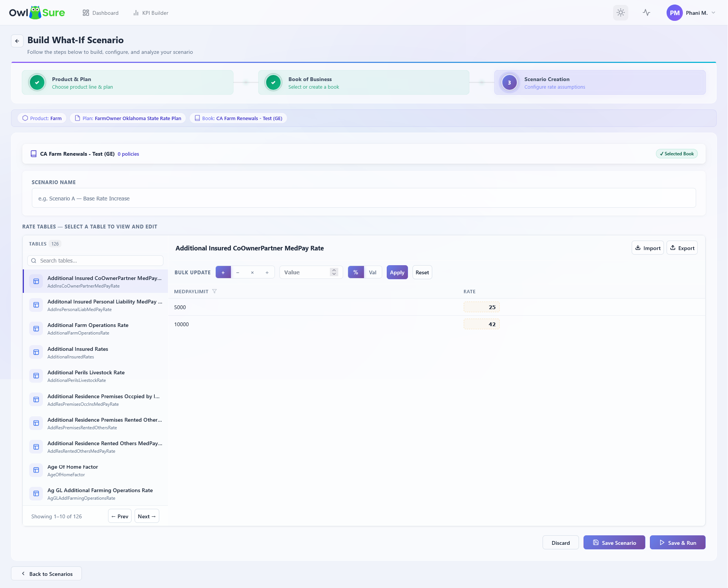Toggle the light/dark theme sun icon
Image resolution: width=728 pixels, height=588 pixels.
620,13
